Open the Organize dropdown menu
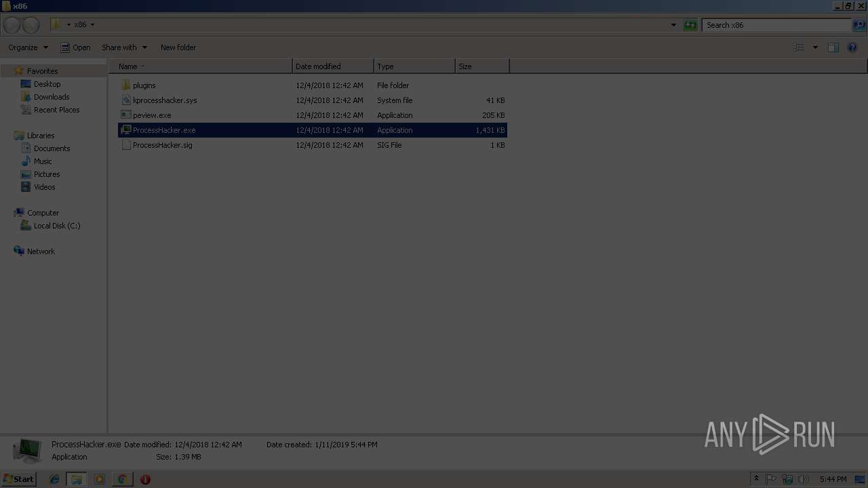The width and height of the screenshot is (868, 488). click(28, 47)
